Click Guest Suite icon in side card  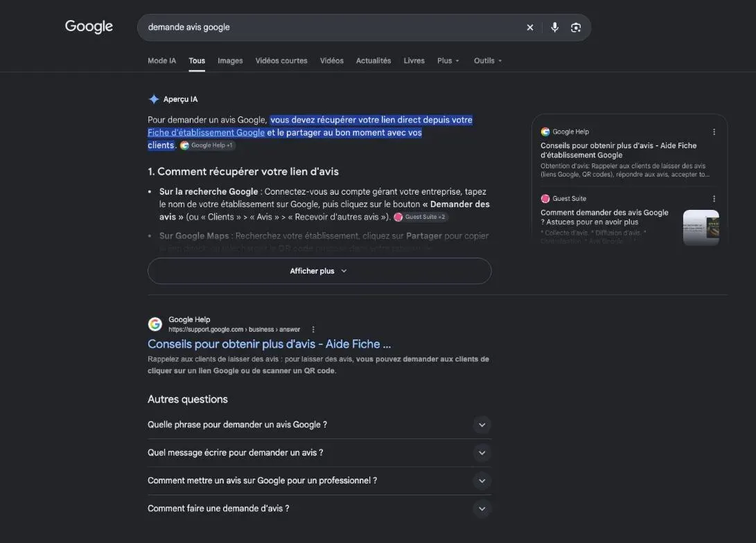(x=545, y=199)
